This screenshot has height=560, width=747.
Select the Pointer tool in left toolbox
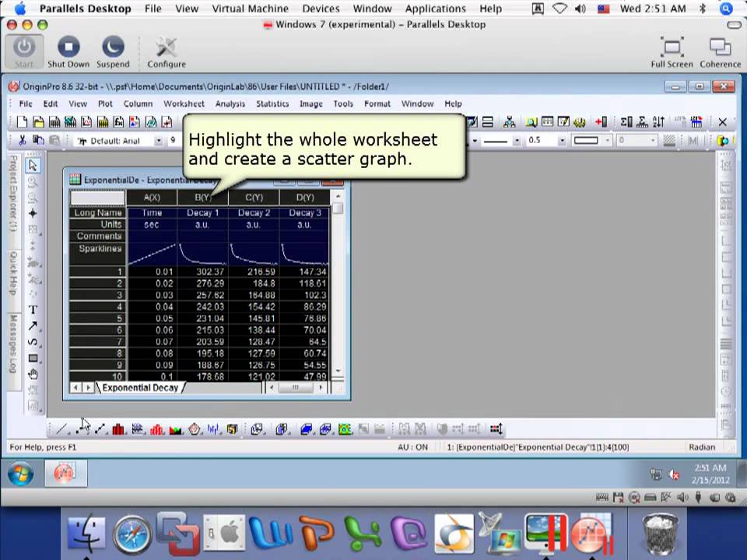(x=33, y=165)
